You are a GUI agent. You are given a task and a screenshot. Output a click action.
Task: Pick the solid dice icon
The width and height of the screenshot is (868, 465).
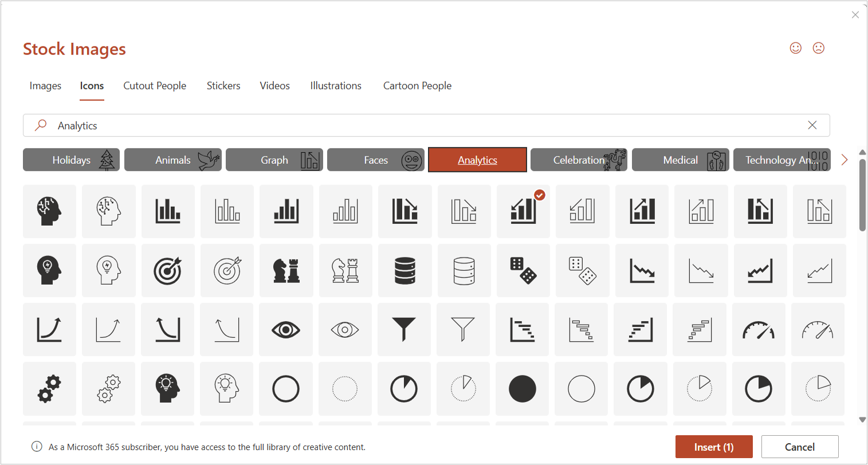pos(523,270)
